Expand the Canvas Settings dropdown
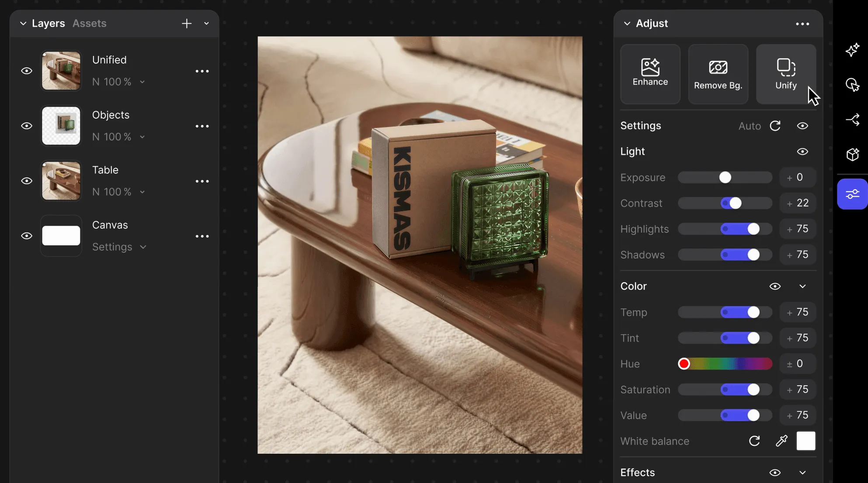868x483 pixels. (x=143, y=247)
